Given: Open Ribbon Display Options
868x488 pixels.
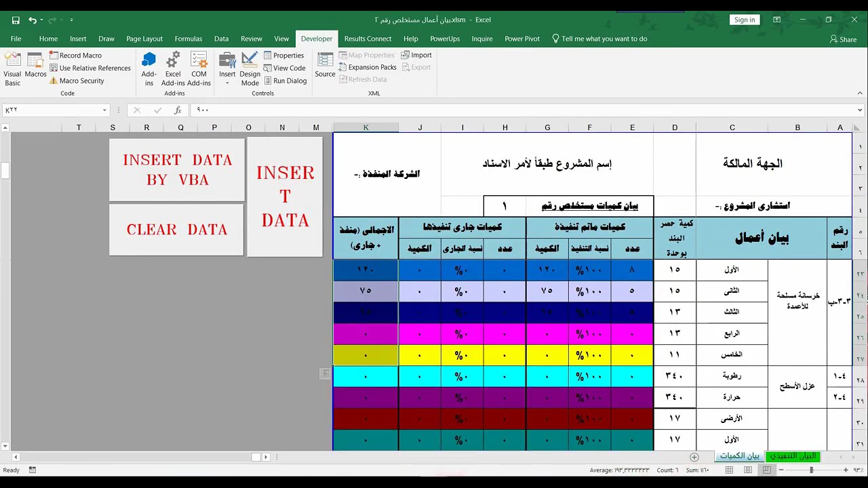Looking at the screenshot, I should click(776, 20).
